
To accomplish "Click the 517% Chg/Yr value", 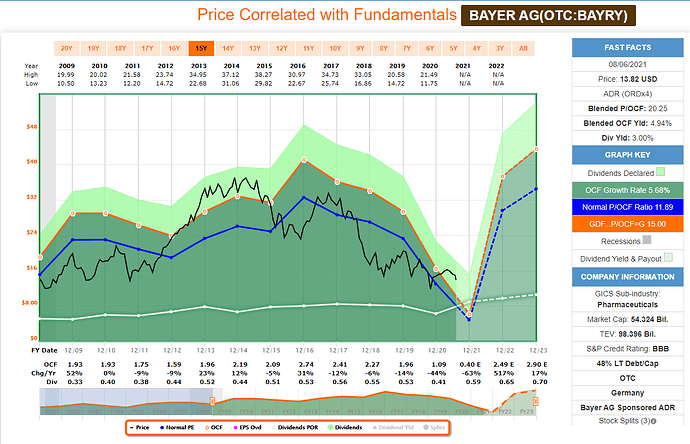I will [504, 373].
